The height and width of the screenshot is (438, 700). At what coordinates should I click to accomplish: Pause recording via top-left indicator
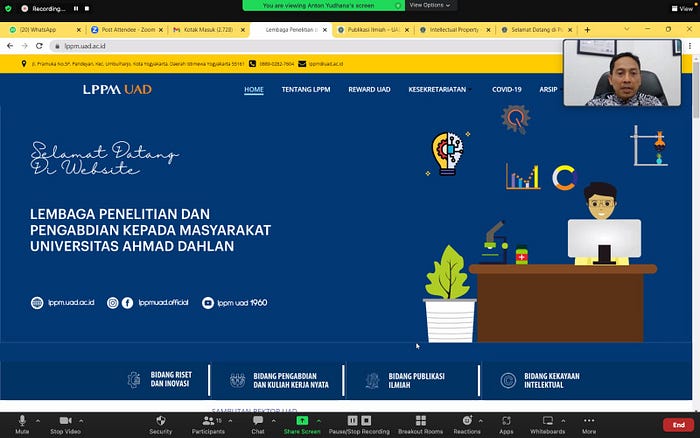coord(76,8)
